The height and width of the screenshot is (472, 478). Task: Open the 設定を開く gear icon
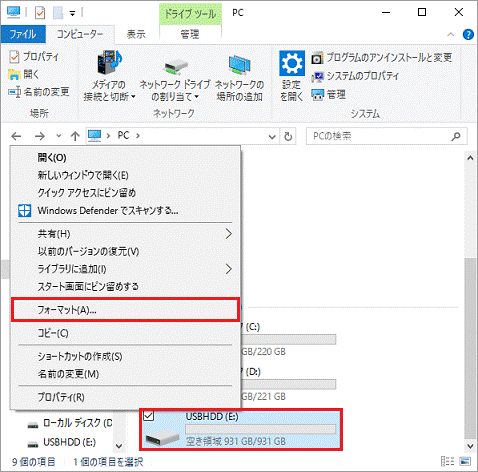292,63
